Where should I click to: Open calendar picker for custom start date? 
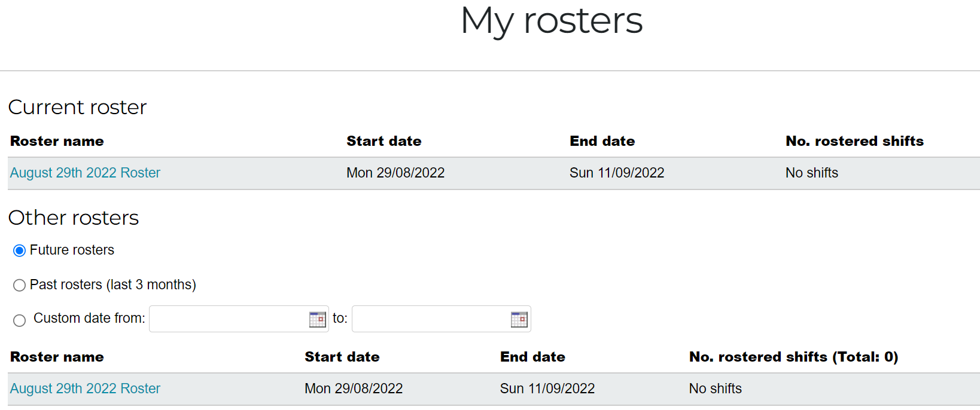[318, 319]
